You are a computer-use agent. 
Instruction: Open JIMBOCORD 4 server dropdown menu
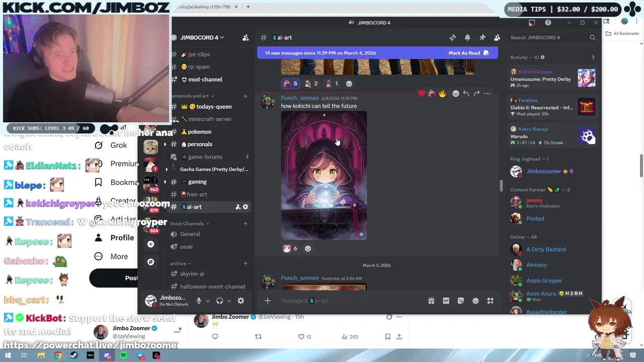tap(202, 38)
